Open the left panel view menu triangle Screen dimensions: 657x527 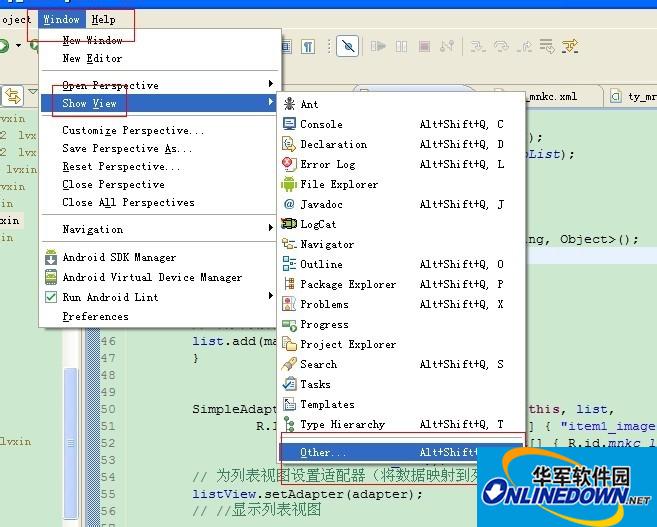coord(32,91)
